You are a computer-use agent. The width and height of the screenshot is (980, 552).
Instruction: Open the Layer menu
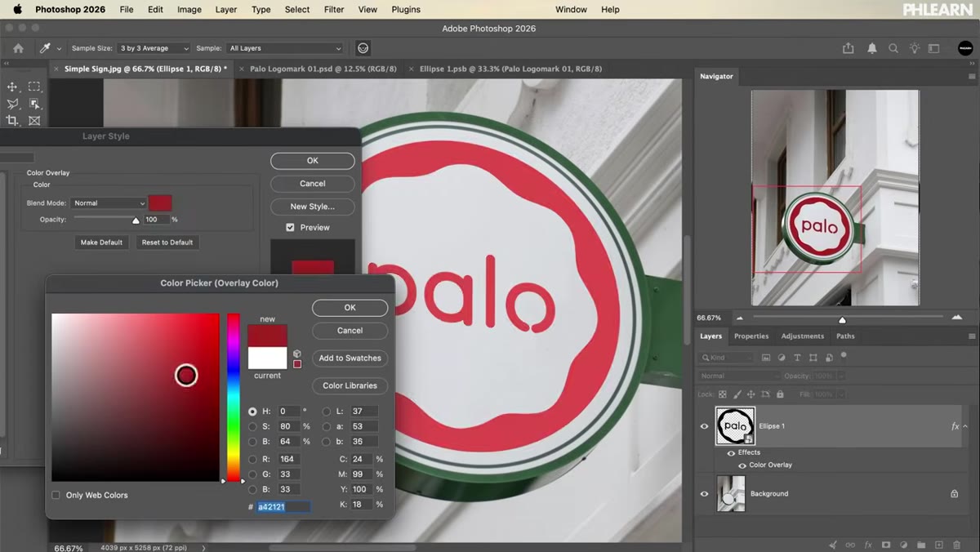[x=226, y=9]
